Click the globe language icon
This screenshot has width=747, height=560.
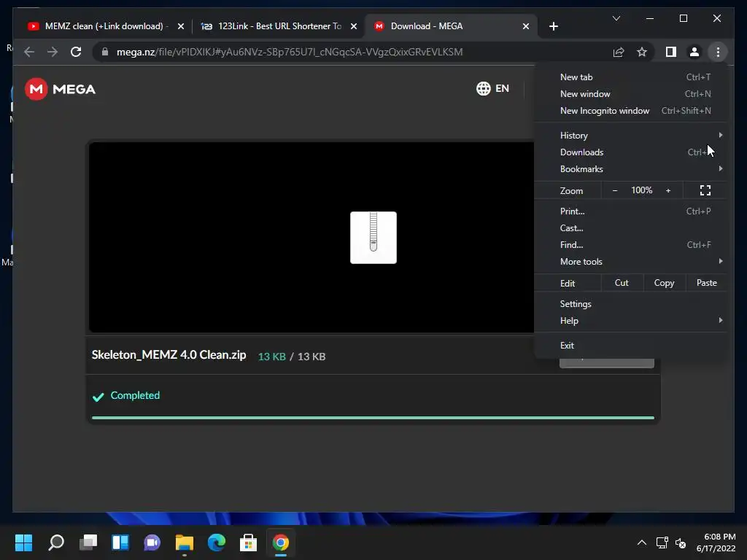(x=483, y=88)
